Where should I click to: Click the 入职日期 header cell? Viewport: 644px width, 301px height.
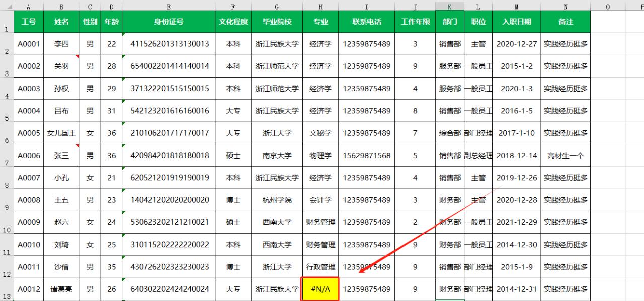click(x=517, y=22)
